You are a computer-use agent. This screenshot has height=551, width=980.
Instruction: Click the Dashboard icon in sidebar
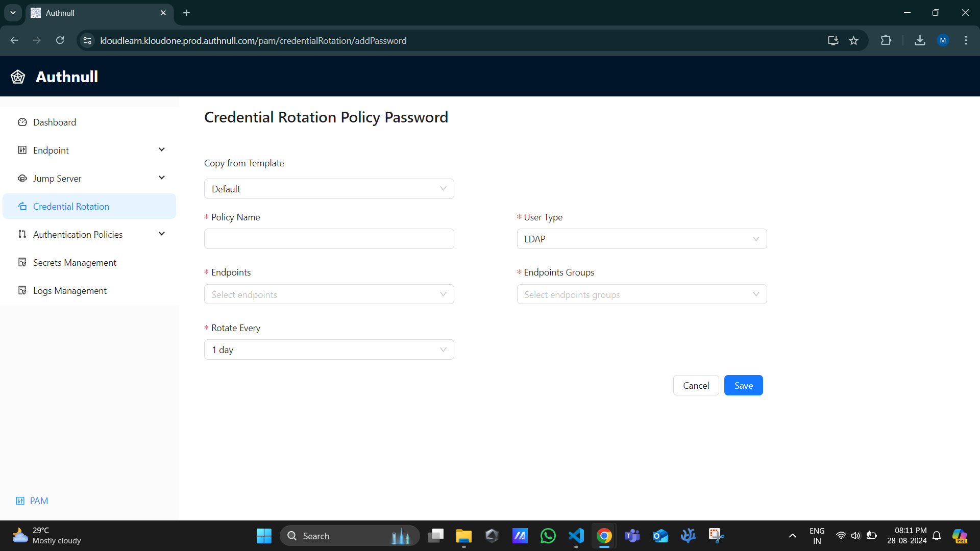pos(23,122)
